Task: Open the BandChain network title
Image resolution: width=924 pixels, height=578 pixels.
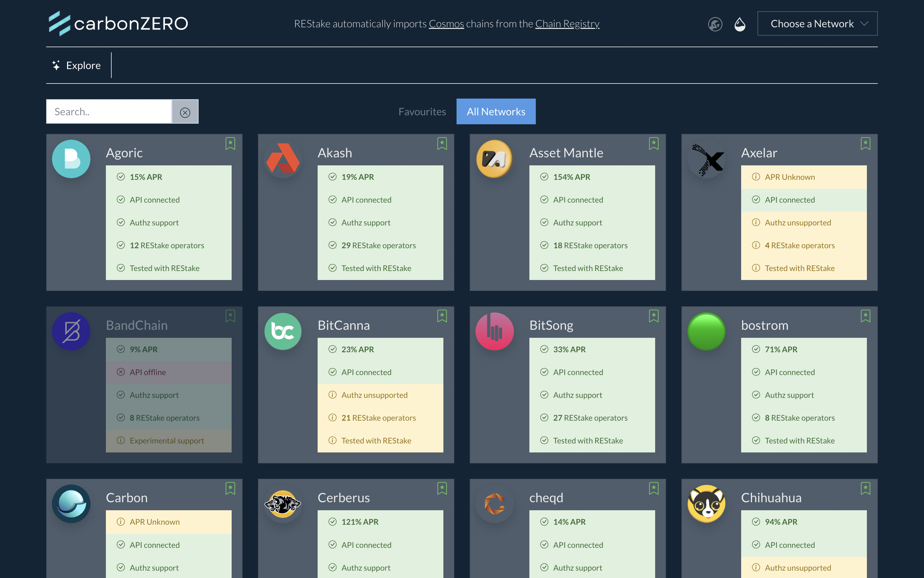Action: [x=137, y=325]
